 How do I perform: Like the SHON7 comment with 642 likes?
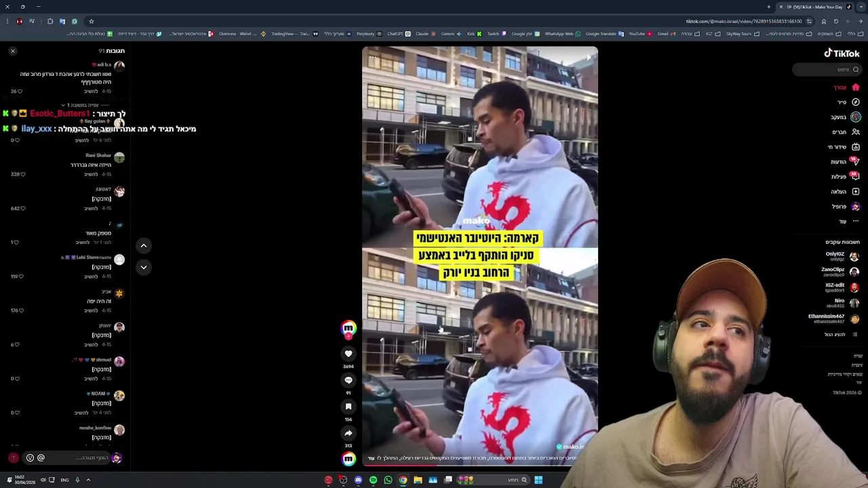[x=22, y=208]
